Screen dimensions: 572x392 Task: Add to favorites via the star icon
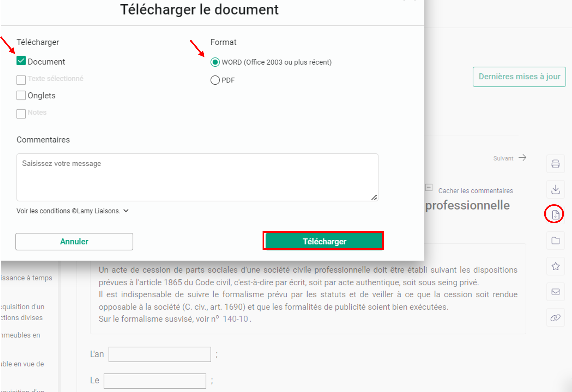[x=556, y=266]
